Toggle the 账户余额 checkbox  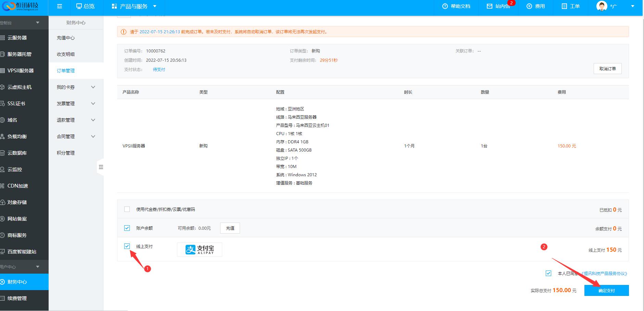(127, 228)
